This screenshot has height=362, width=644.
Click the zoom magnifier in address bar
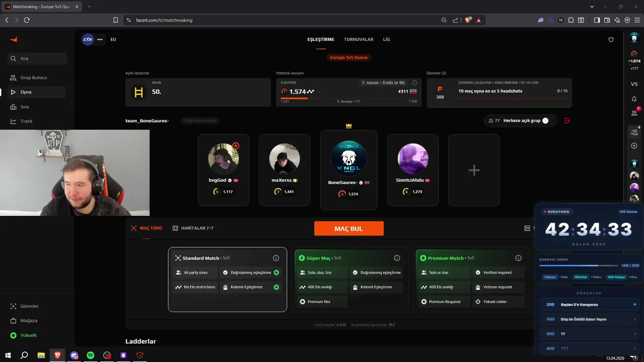point(444,20)
